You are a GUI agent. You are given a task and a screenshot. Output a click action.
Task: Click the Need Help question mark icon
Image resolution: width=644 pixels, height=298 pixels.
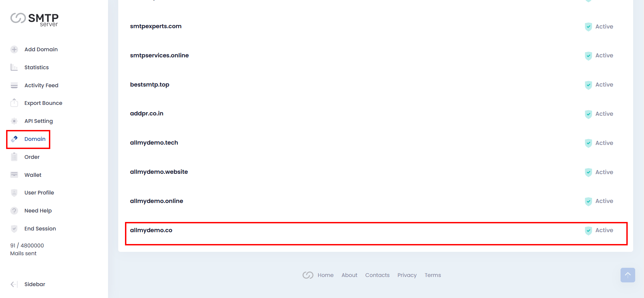(x=14, y=211)
